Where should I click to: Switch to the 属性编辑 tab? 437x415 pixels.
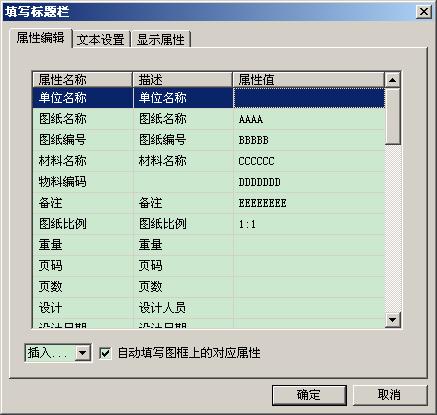click(x=41, y=38)
